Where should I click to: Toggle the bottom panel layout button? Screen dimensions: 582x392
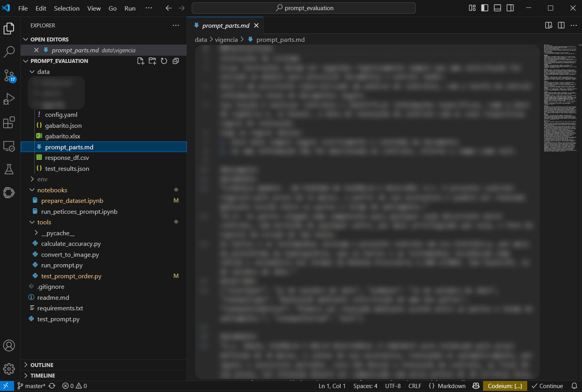click(498, 8)
